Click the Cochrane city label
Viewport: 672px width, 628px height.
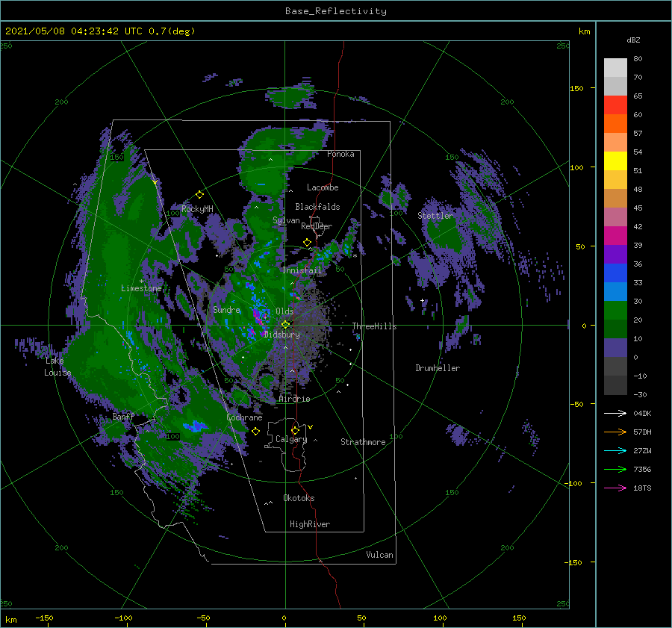(244, 417)
